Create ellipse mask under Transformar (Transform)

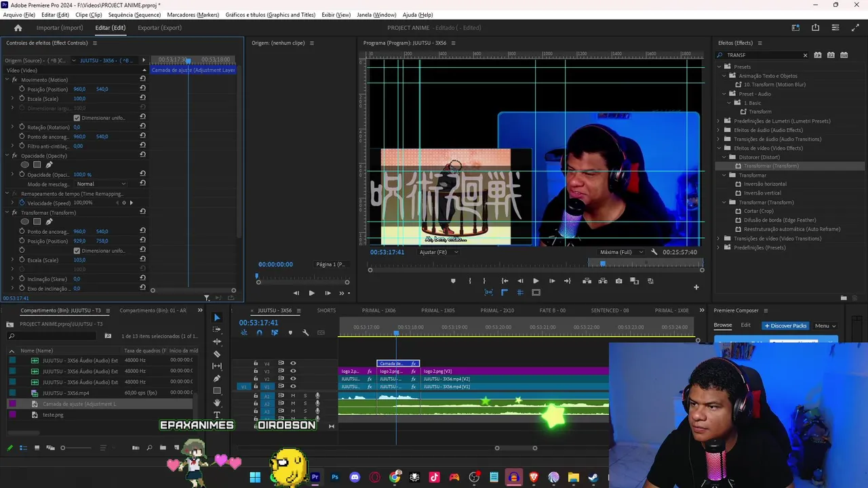click(x=25, y=222)
